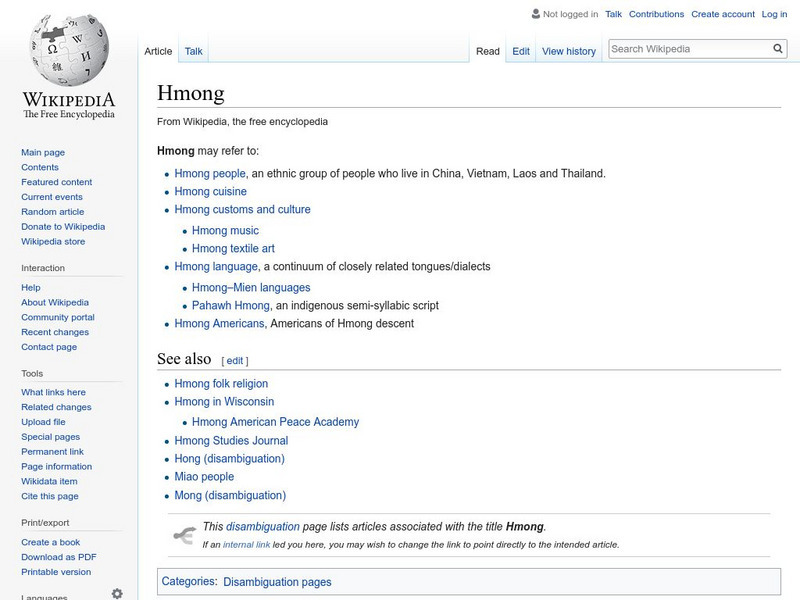Open the Categories link

coord(188,582)
